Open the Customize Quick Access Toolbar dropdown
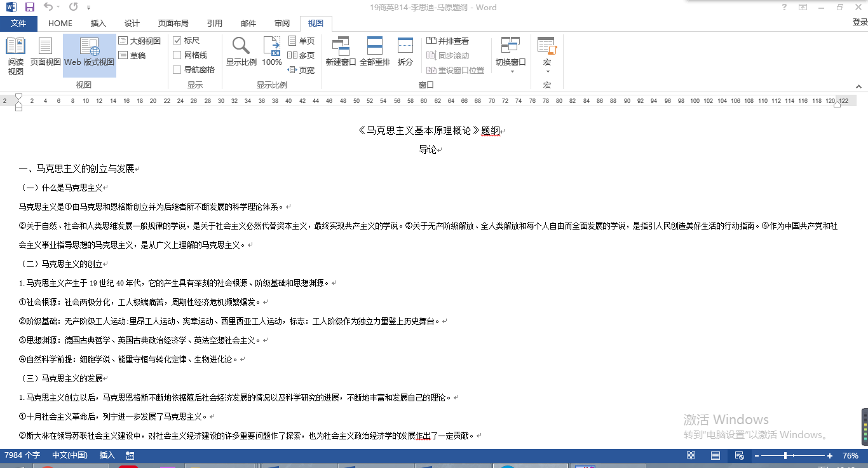Viewport: 868px width, 468px height. pos(88,8)
